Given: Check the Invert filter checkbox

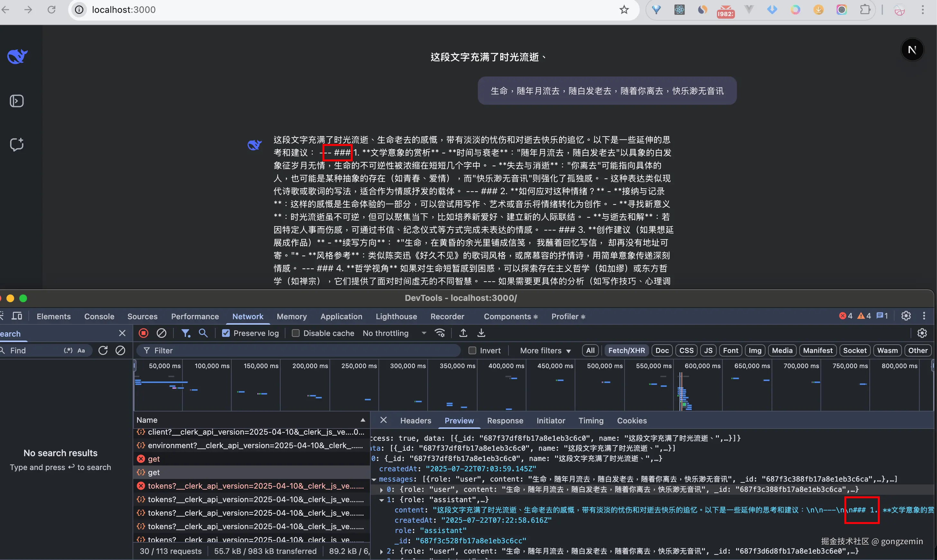Looking at the screenshot, I should [x=472, y=351].
